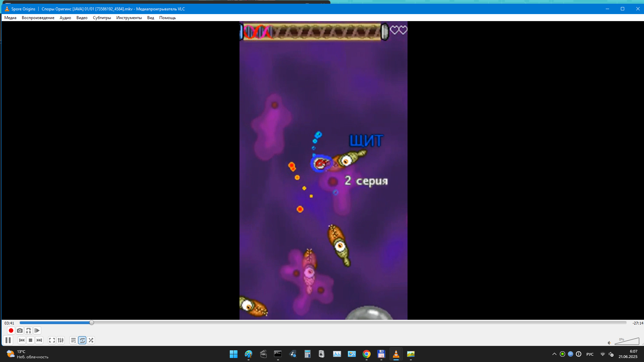Stop the playback
Viewport: 644px width, 362px height.
[31, 340]
